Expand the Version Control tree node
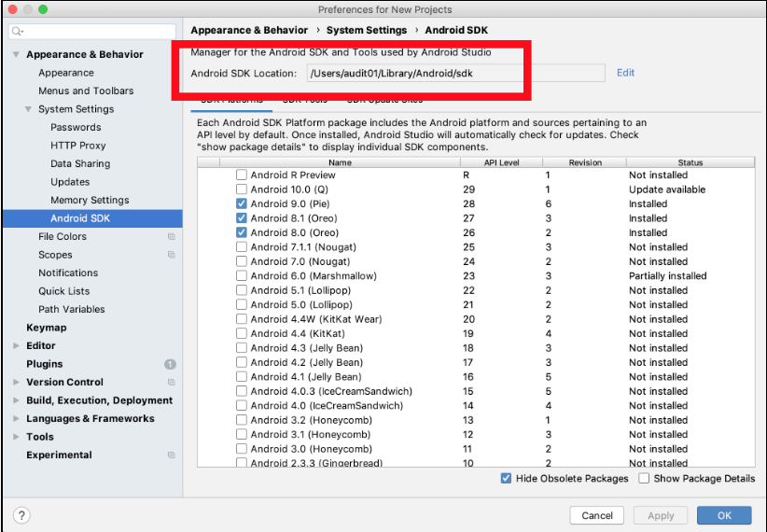 coord(16,383)
